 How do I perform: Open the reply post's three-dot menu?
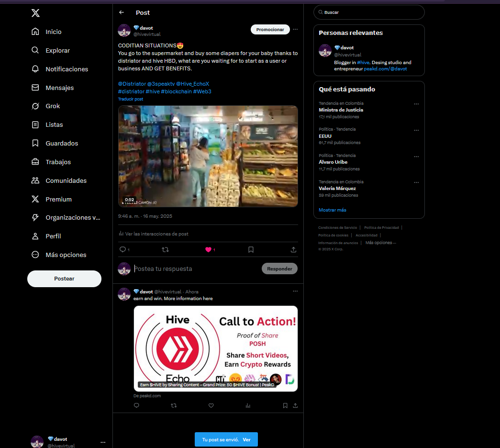point(295,291)
